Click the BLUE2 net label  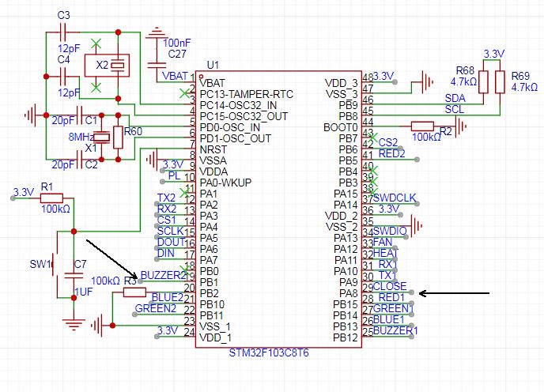click(168, 298)
